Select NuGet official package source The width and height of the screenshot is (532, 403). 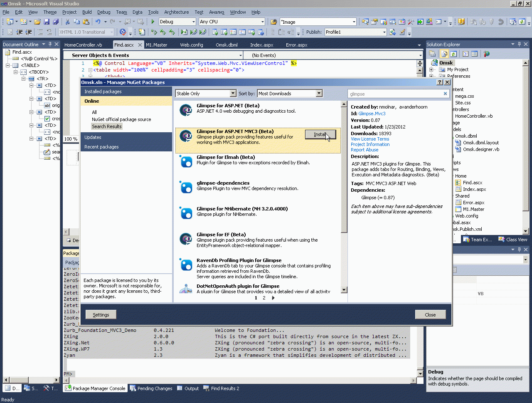point(121,119)
